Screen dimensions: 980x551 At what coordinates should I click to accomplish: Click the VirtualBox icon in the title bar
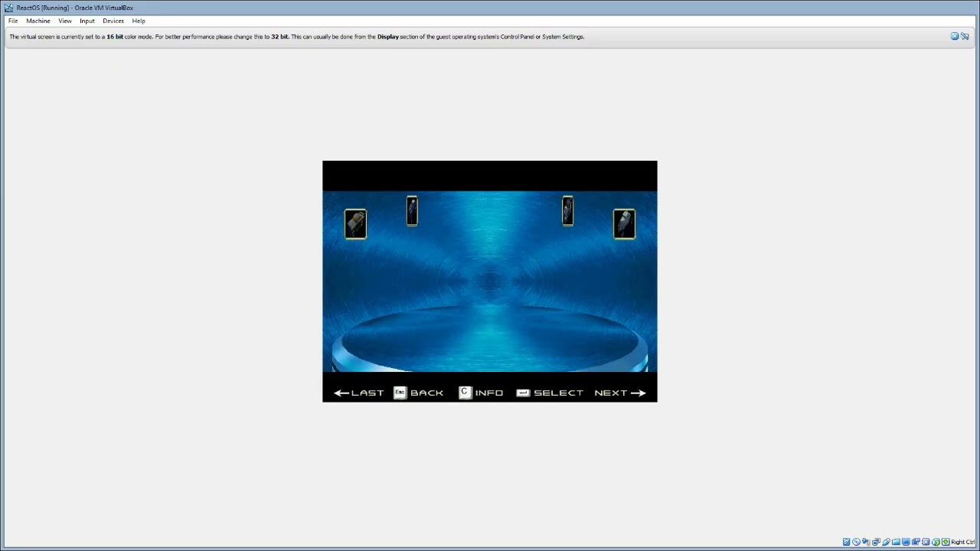8,8
